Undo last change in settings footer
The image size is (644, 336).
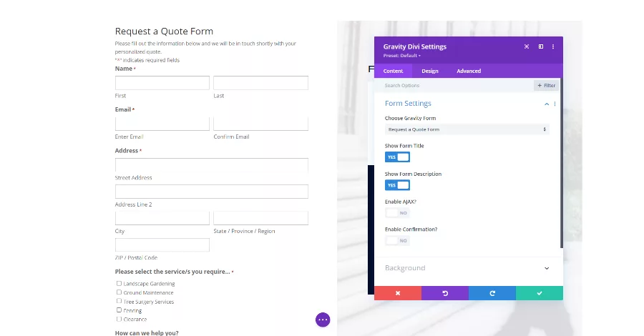pos(445,293)
